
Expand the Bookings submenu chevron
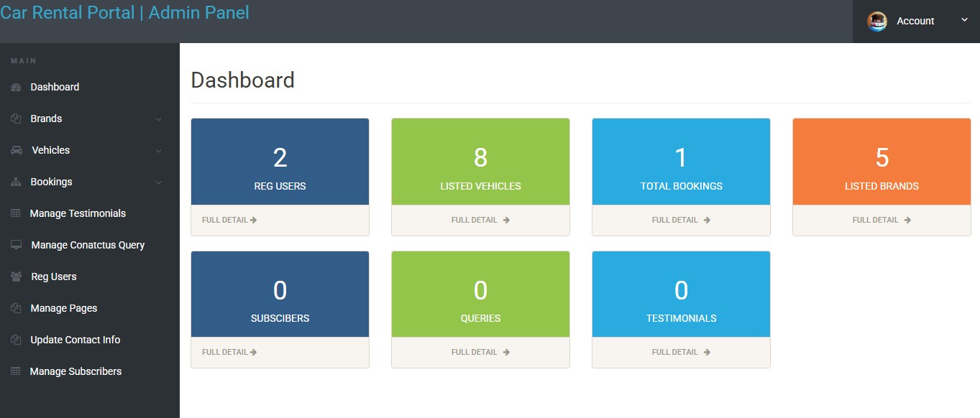pyautogui.click(x=159, y=182)
